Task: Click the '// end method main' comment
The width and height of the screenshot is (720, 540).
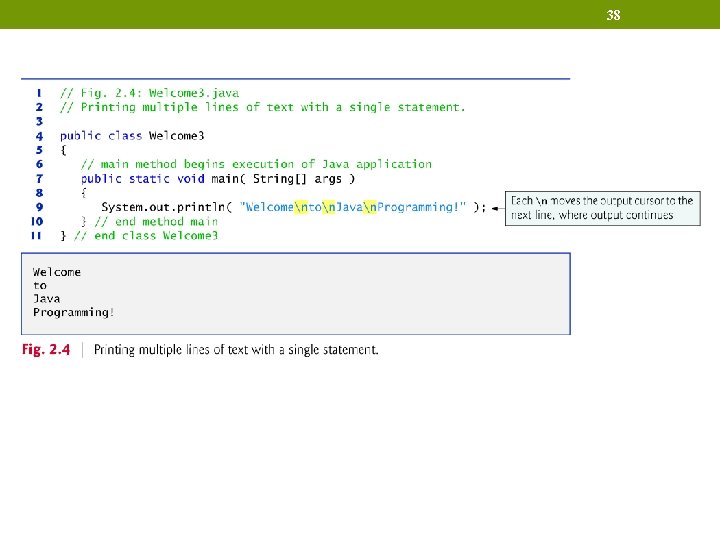Action: [156, 221]
